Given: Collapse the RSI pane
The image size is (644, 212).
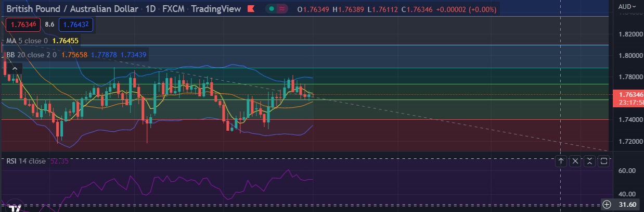Looking at the screenshot, I should pos(589,161).
